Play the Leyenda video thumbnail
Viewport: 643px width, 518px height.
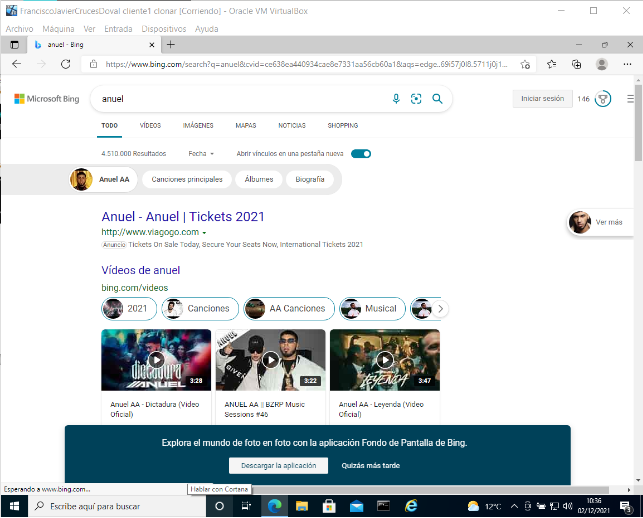tap(385, 360)
